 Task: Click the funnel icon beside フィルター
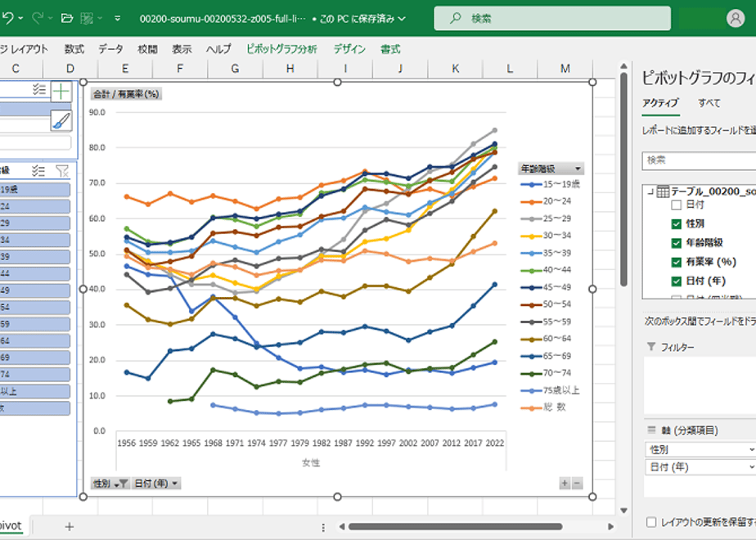tap(651, 347)
